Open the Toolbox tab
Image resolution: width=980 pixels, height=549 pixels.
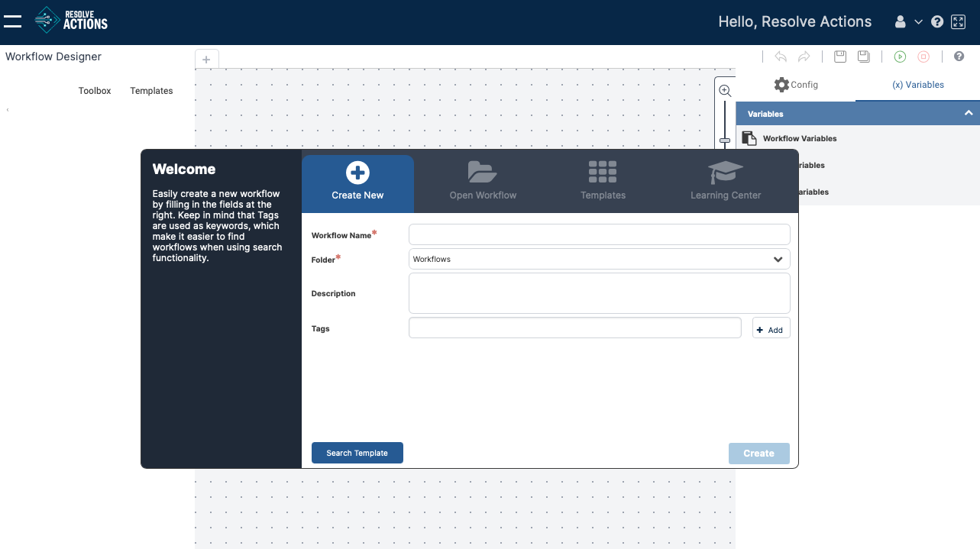tap(95, 90)
